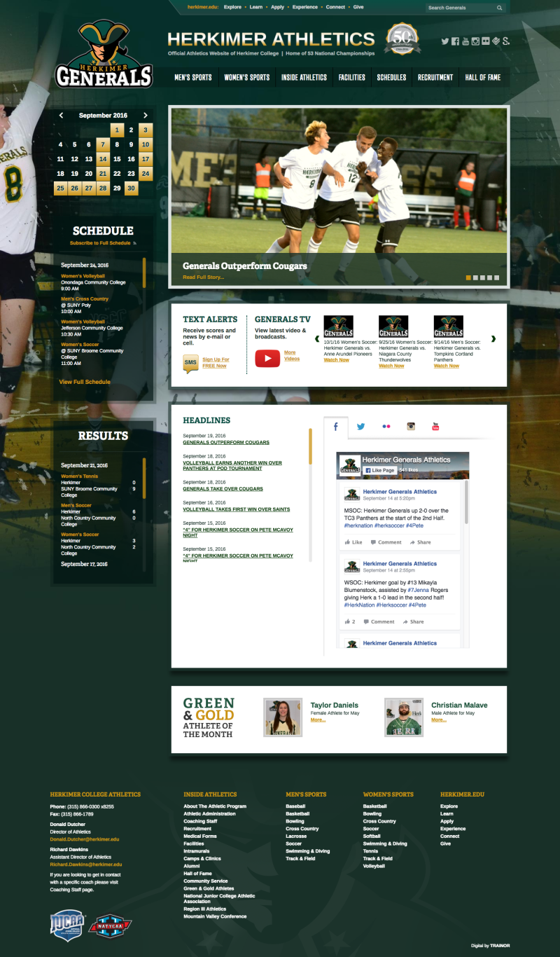
Task: Click the View Full Schedule link
Action: [x=85, y=382]
